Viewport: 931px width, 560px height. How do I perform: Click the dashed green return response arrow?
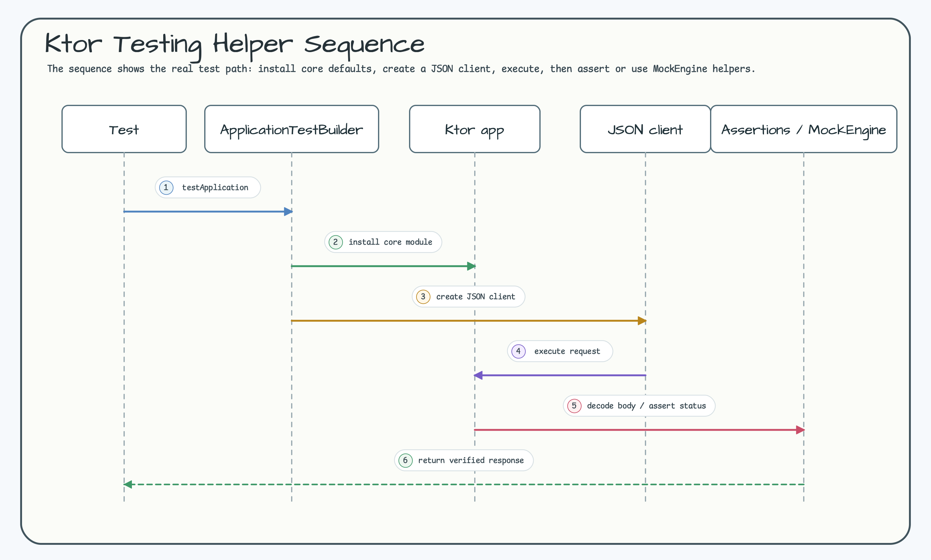pyautogui.click(x=464, y=485)
